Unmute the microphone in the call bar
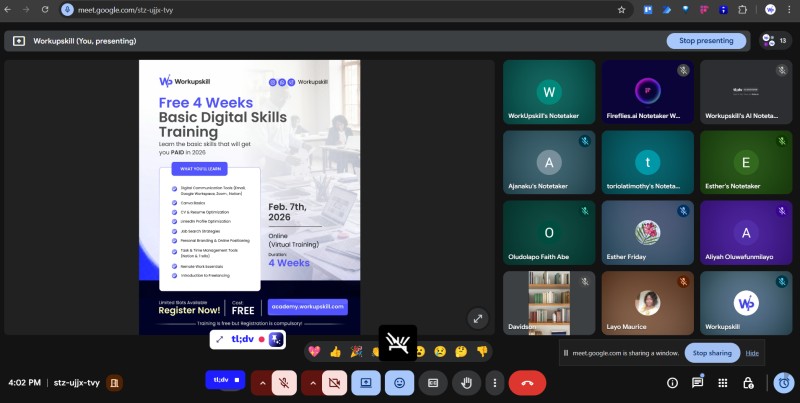The height and width of the screenshot is (403, 800). pyautogui.click(x=285, y=383)
